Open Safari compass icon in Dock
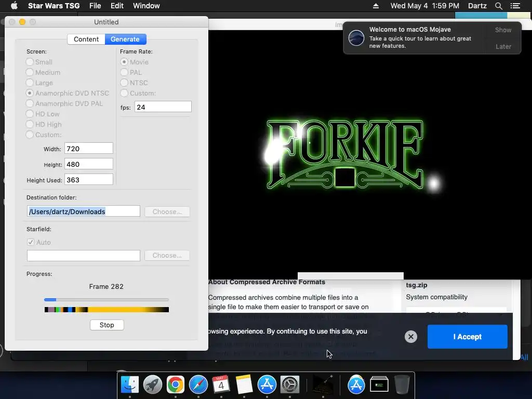Image resolution: width=532 pixels, height=399 pixels. 198,385
